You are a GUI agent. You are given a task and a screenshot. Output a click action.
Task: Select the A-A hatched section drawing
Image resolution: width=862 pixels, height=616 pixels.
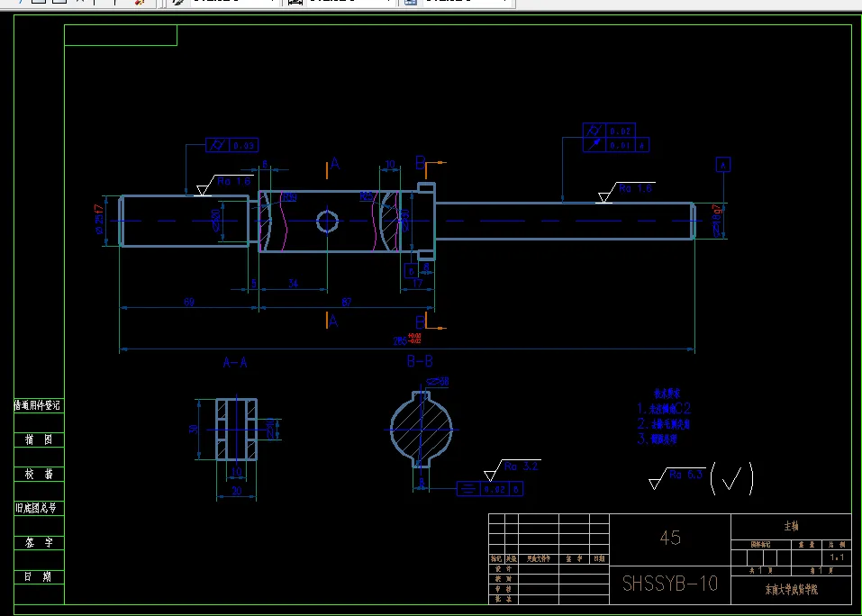[236, 430]
